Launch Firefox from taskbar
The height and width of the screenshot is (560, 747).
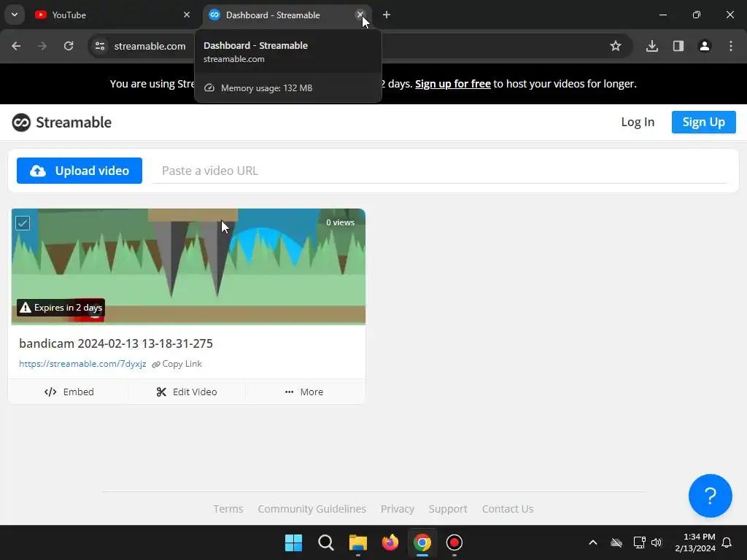pyautogui.click(x=390, y=542)
